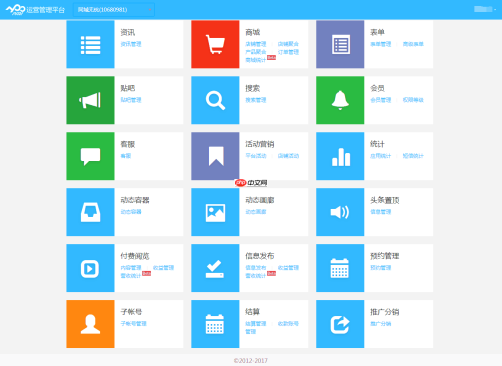Screen dimensions: 502x366
Task: Click the 商城 tile heading
Action: 253,32
